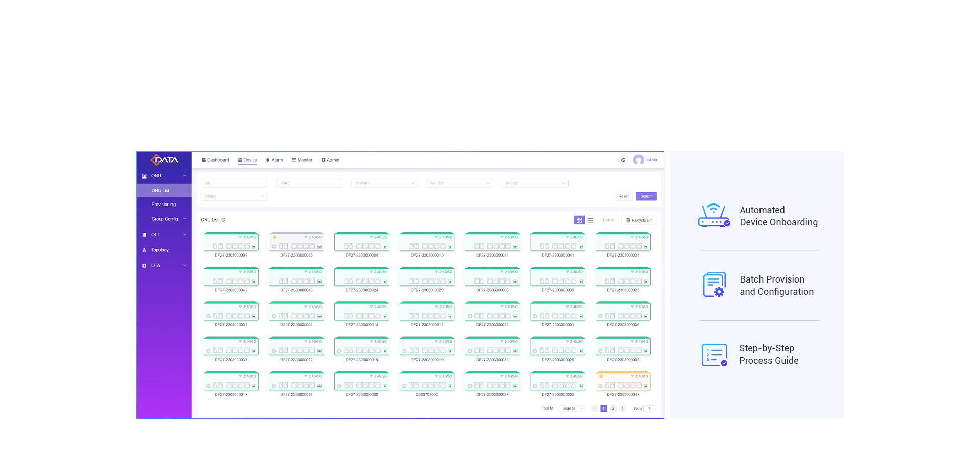The height and width of the screenshot is (459, 980).
Task: Open Provisioning in the sidebar
Action: tap(164, 205)
